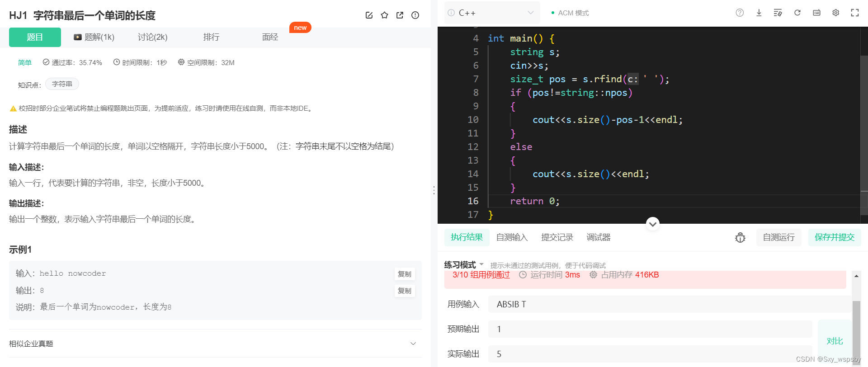Enter fullscreen editor mode
The image size is (868, 367).
[855, 13]
